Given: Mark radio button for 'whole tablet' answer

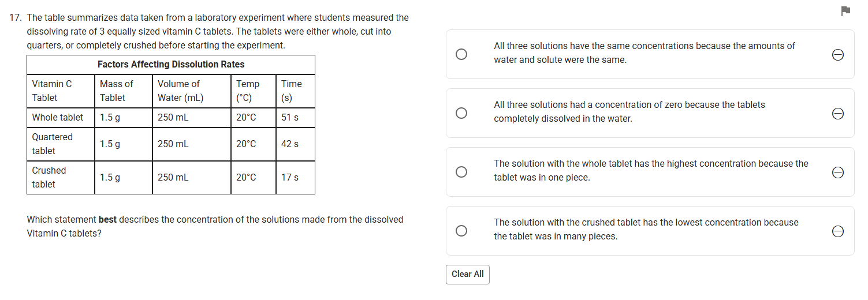Looking at the screenshot, I should pyautogui.click(x=461, y=172).
